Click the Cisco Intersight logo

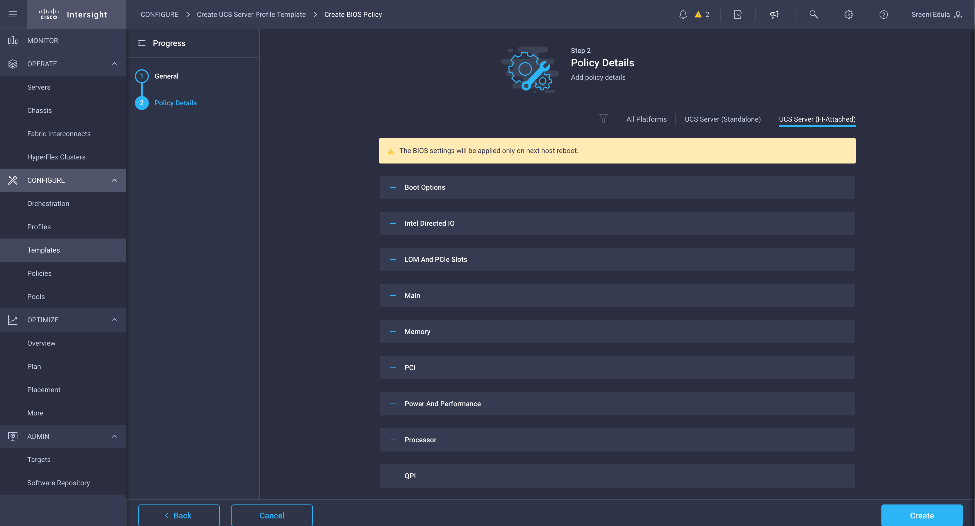tap(73, 14)
